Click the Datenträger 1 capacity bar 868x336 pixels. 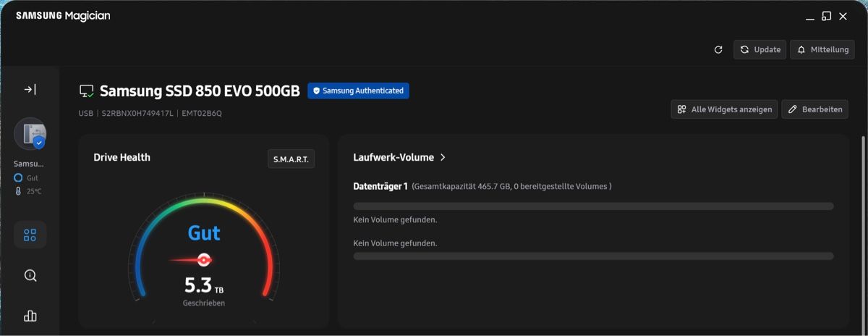pyautogui.click(x=593, y=206)
